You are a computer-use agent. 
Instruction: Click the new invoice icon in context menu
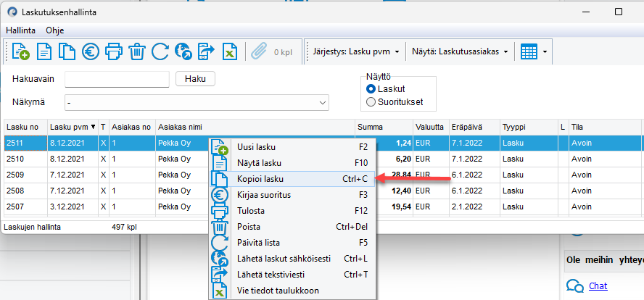point(220,148)
